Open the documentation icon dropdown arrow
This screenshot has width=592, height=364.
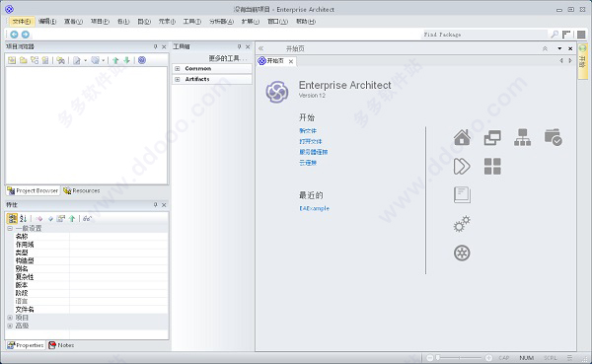[85, 60]
